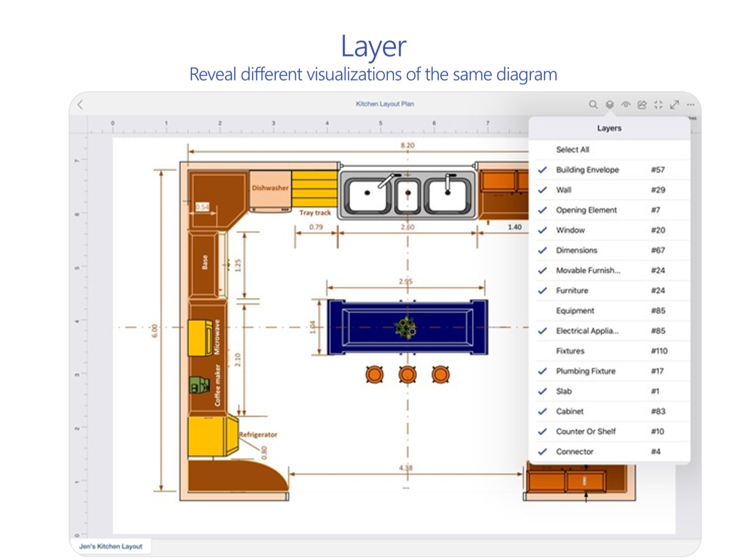Open the share/export icon
Screen dimensions: 747x560
tap(642, 105)
